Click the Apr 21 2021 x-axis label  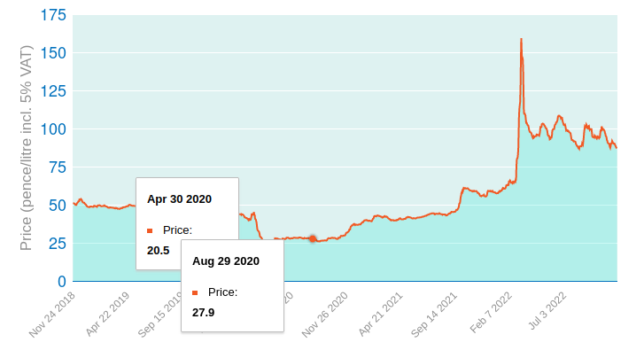[381, 316]
